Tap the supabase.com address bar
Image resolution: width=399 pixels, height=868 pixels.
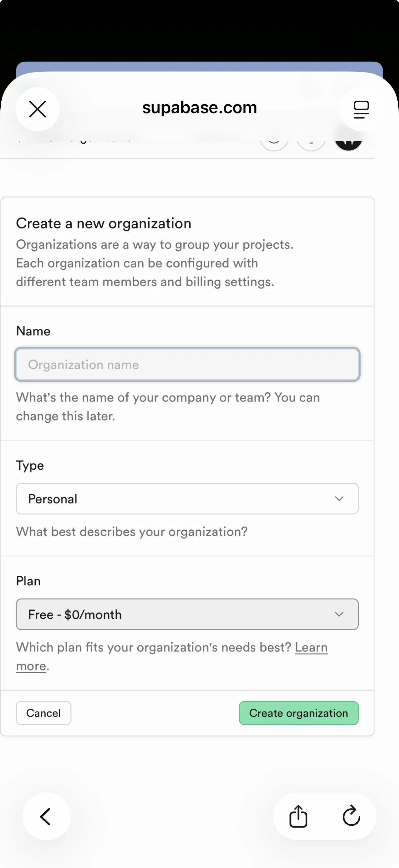(199, 107)
